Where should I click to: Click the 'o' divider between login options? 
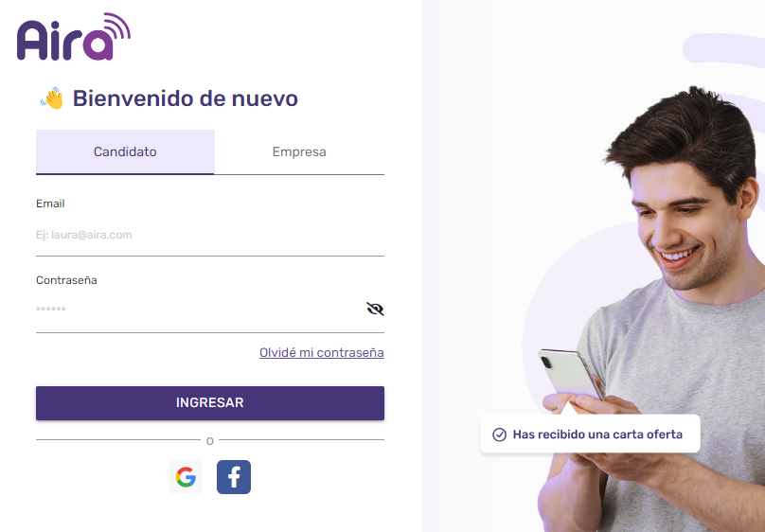(210, 441)
